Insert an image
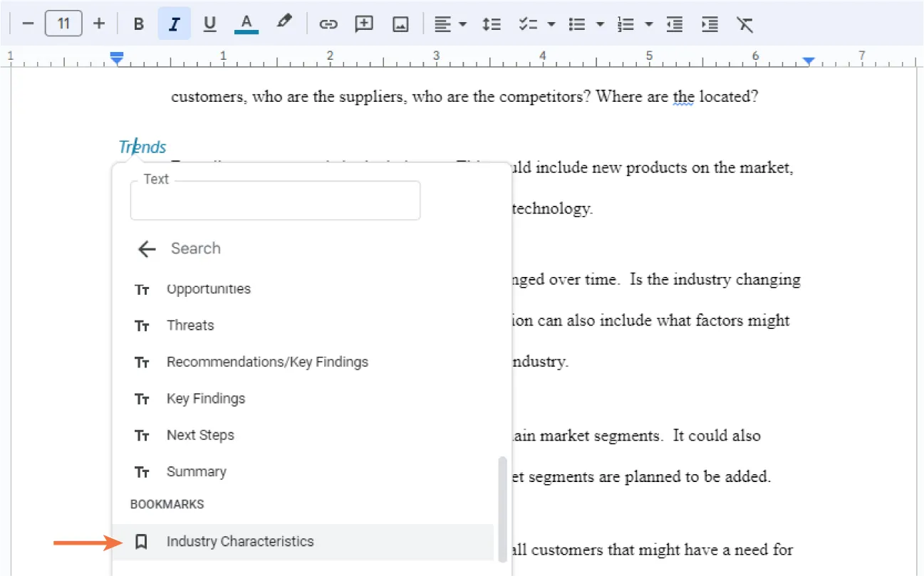Image resolution: width=924 pixels, height=576 pixels. point(400,23)
